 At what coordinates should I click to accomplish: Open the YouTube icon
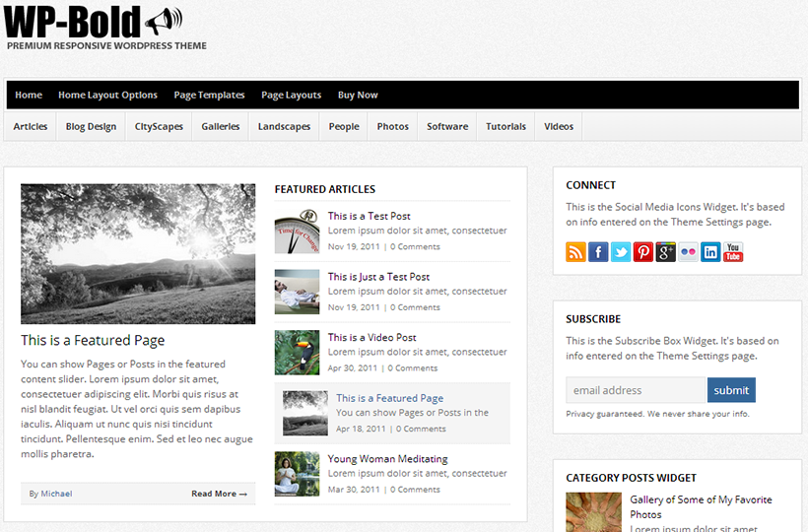point(733,252)
